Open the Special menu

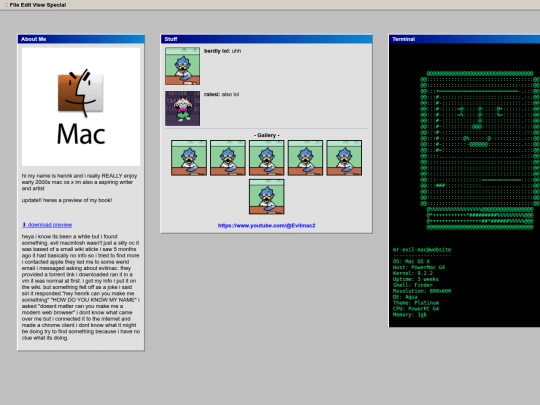56,5
